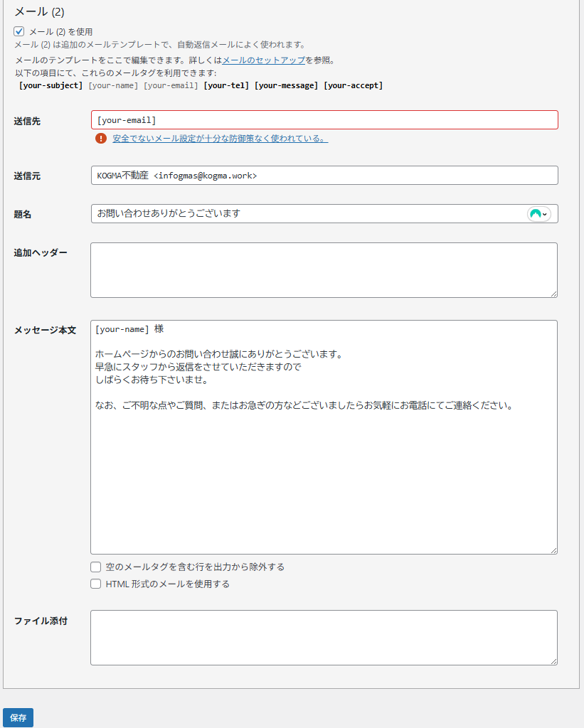Click the 題名 subject text field
The image size is (584, 728).
(x=306, y=214)
